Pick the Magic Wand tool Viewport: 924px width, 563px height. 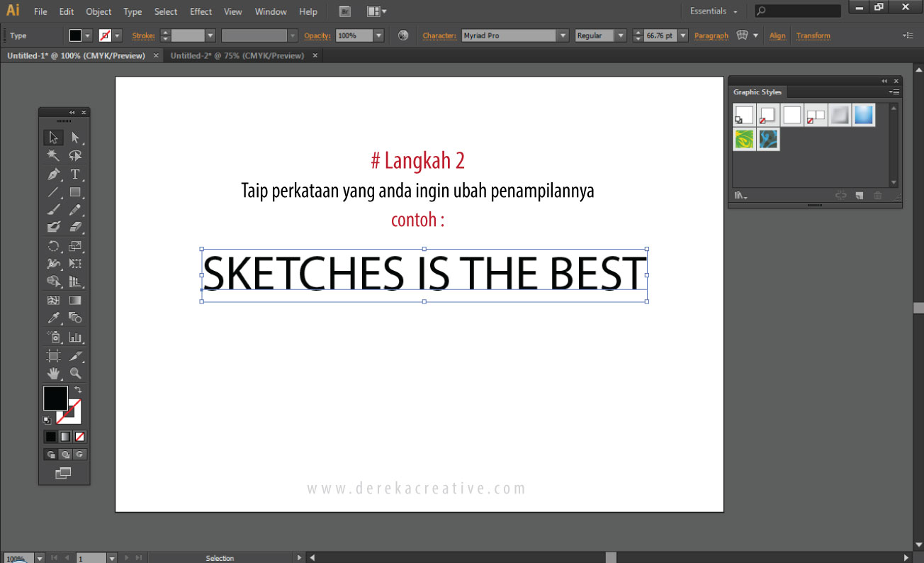[x=53, y=156]
